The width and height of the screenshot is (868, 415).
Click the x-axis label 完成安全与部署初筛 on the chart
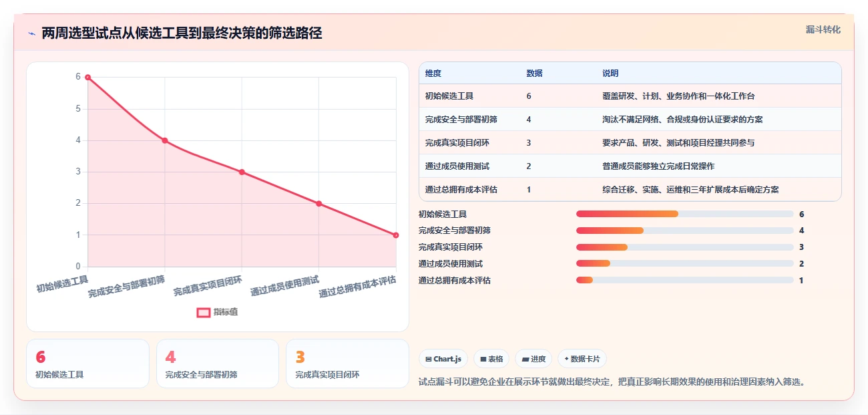[x=126, y=285]
